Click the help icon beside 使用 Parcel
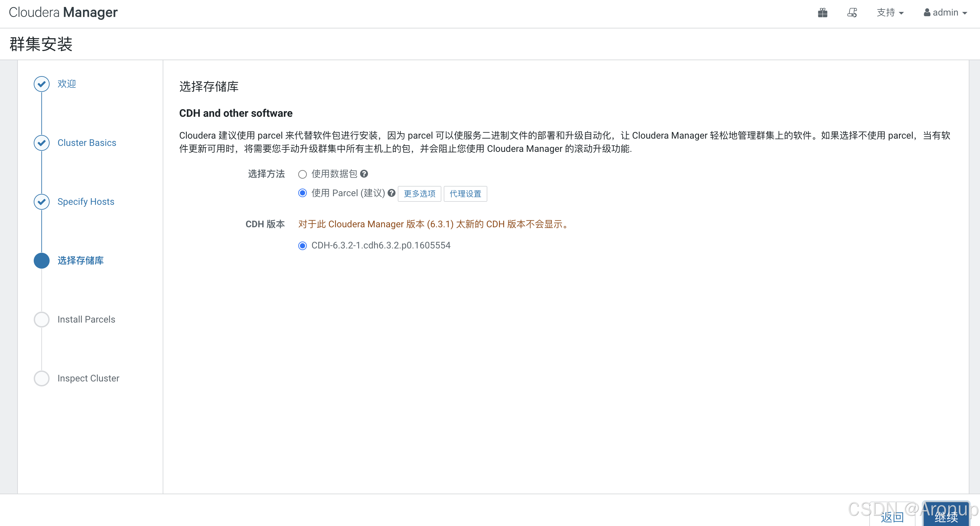Image resolution: width=980 pixels, height=526 pixels. (x=391, y=193)
